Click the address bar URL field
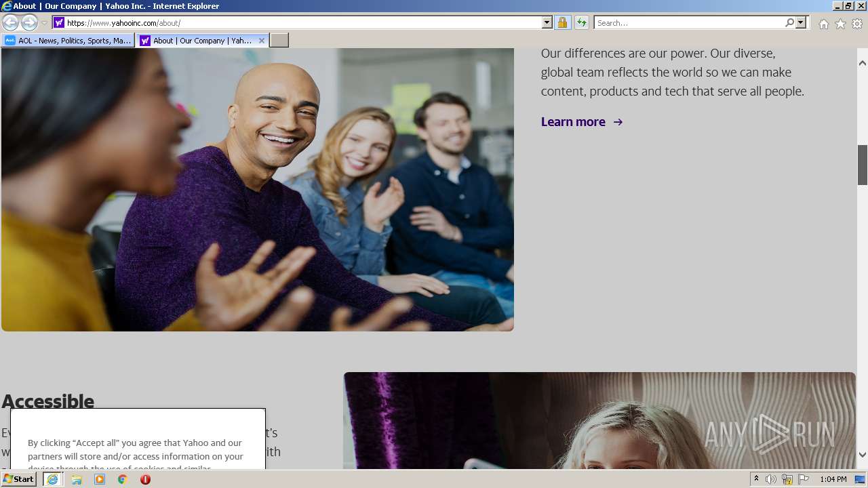868x488 pixels. [304, 22]
